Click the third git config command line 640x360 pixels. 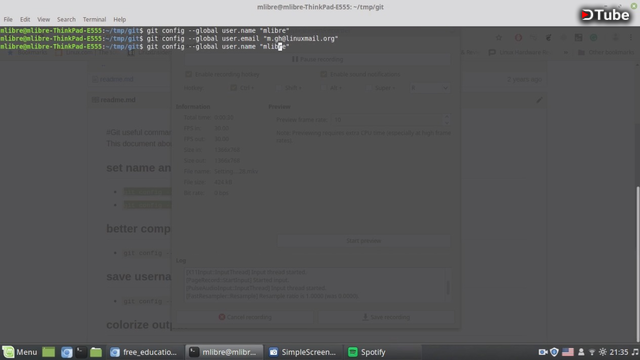(x=144, y=47)
